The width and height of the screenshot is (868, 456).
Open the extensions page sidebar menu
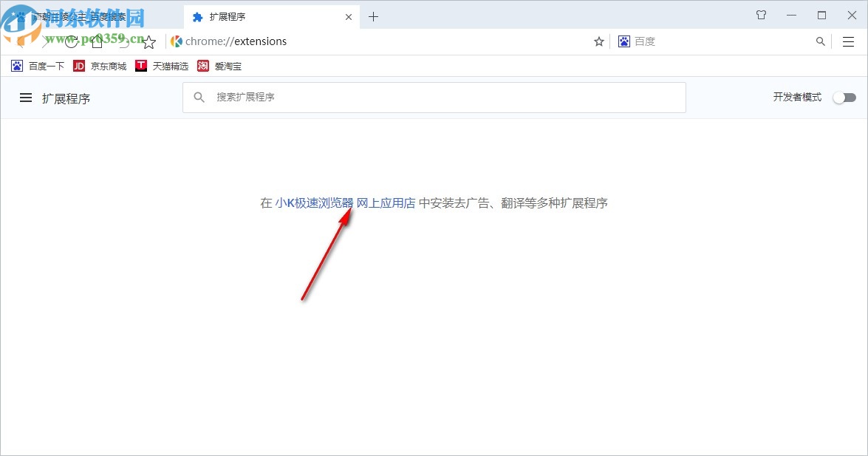[x=26, y=97]
